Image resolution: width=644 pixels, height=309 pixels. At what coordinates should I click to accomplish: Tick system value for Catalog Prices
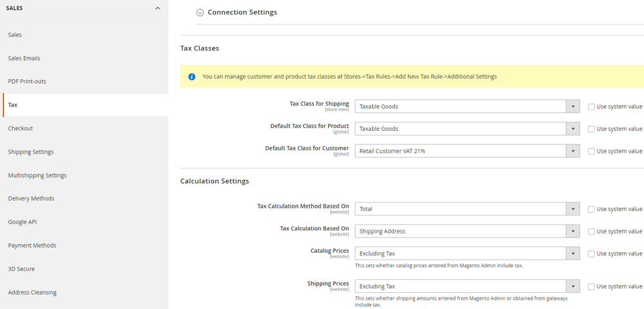(x=591, y=254)
